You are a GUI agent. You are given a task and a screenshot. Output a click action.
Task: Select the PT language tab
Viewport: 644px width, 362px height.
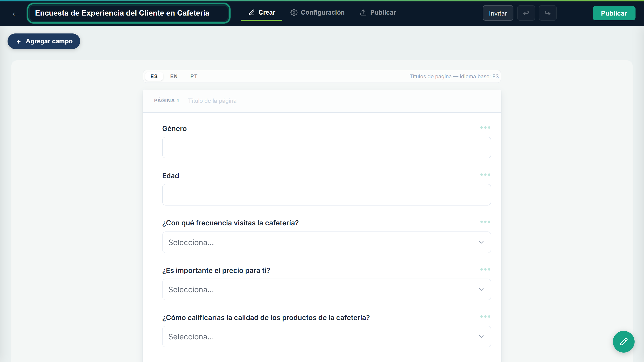point(194,77)
